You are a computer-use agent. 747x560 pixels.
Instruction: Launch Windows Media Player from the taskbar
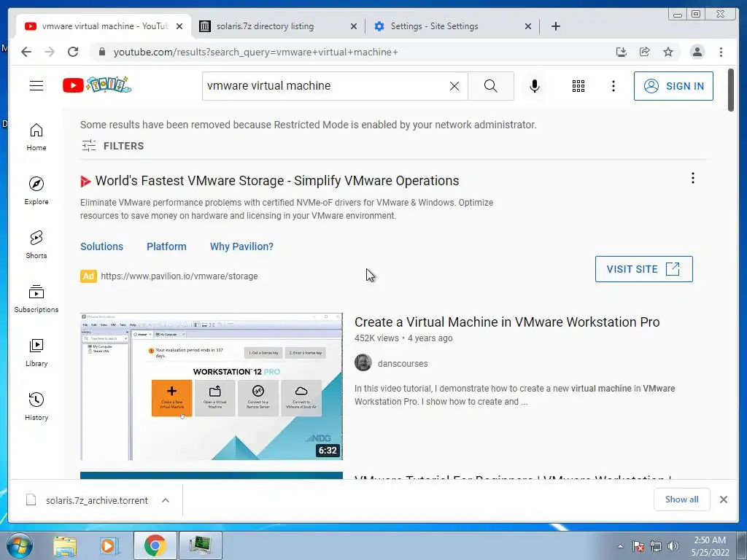click(x=109, y=545)
